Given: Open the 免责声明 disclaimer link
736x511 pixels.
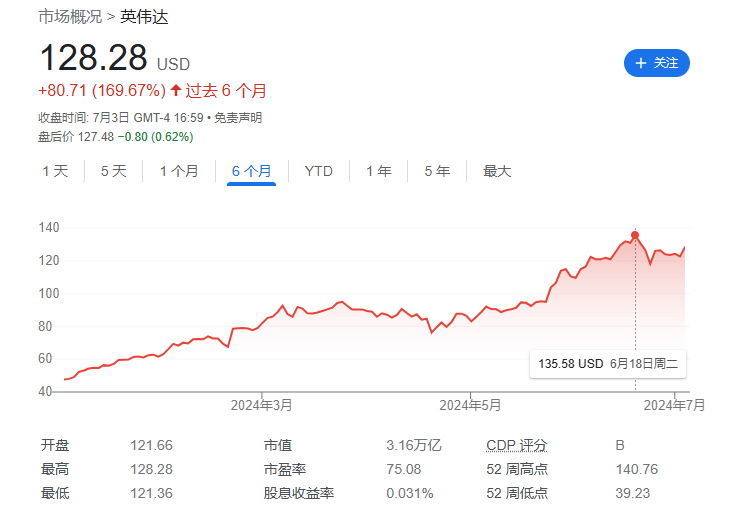Looking at the screenshot, I should [x=238, y=118].
